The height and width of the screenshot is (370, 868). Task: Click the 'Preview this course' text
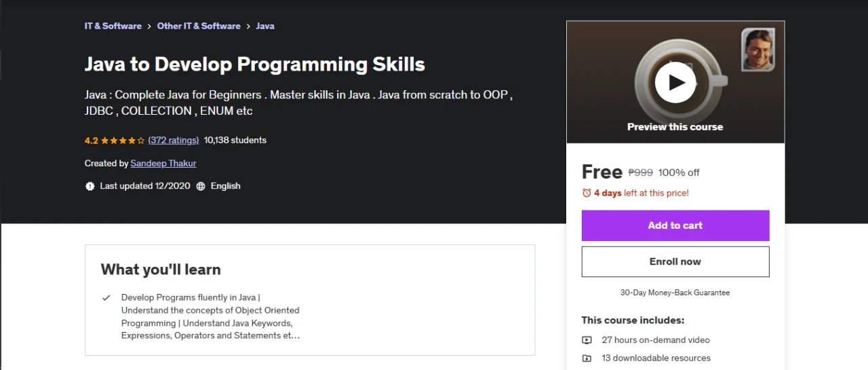[675, 127]
